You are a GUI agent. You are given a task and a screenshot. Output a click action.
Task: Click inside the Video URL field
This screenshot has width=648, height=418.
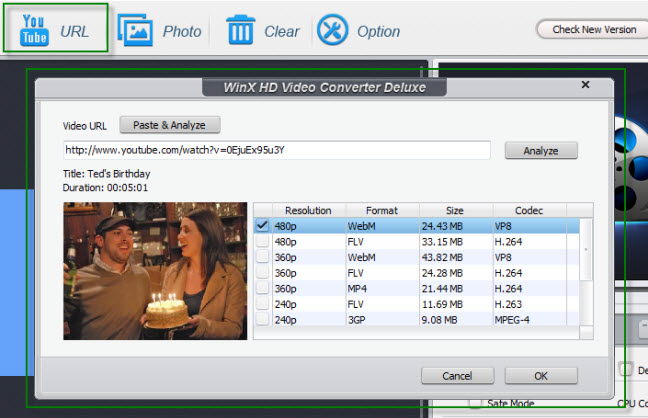point(276,150)
